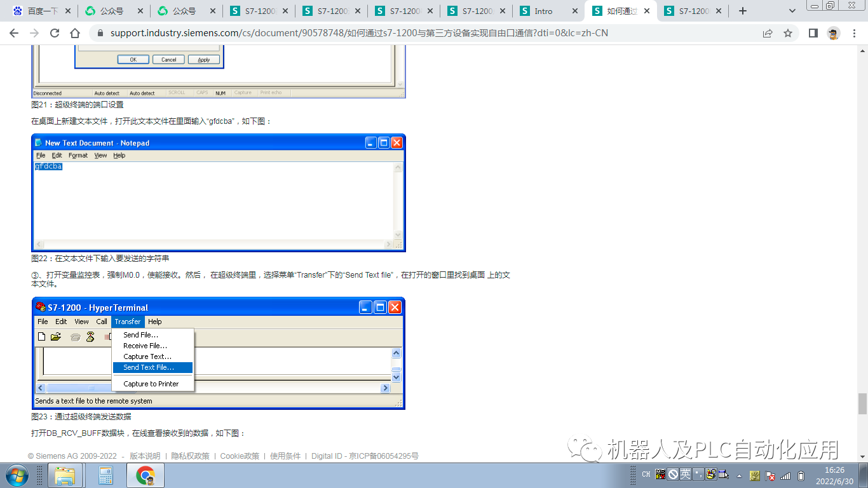Toggle the IME punctuation mode button

coord(698,474)
